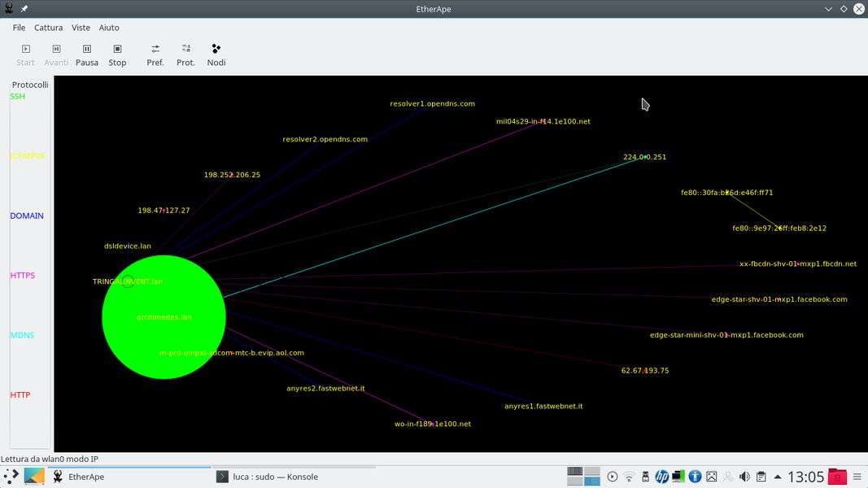The image size is (868, 488).
Task: Click the Pausa toolbar button
Action: 87,54
